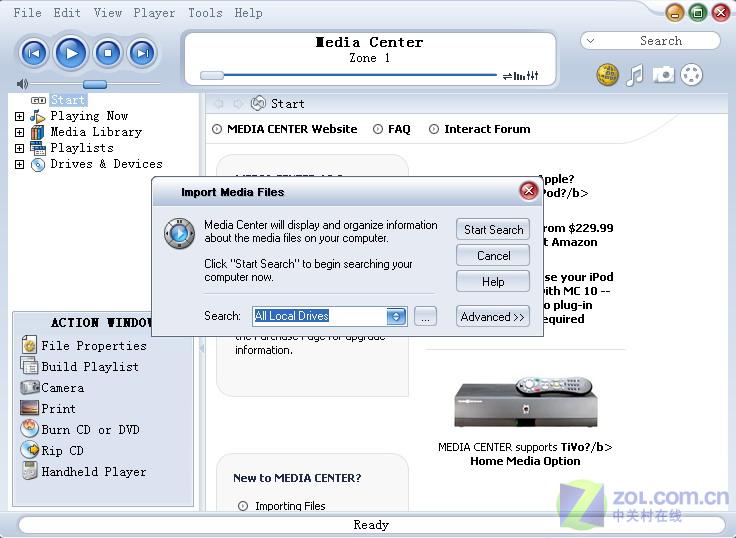Screen dimensions: 736x538
Task: Open the All Local Drives dropdown
Action: click(x=396, y=316)
